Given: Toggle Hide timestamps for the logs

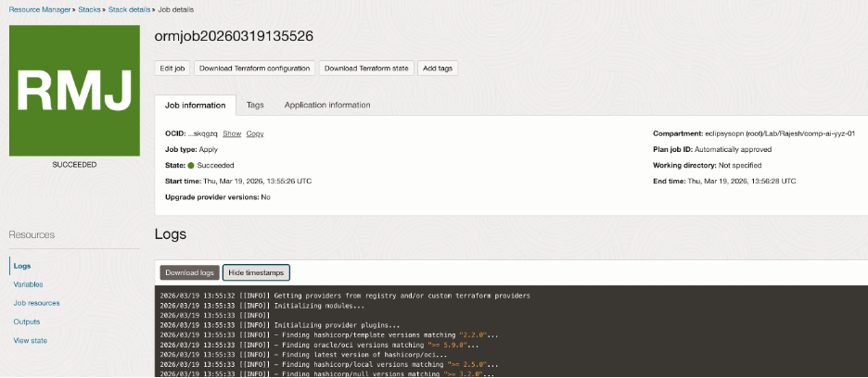Looking at the screenshot, I should click(x=256, y=272).
